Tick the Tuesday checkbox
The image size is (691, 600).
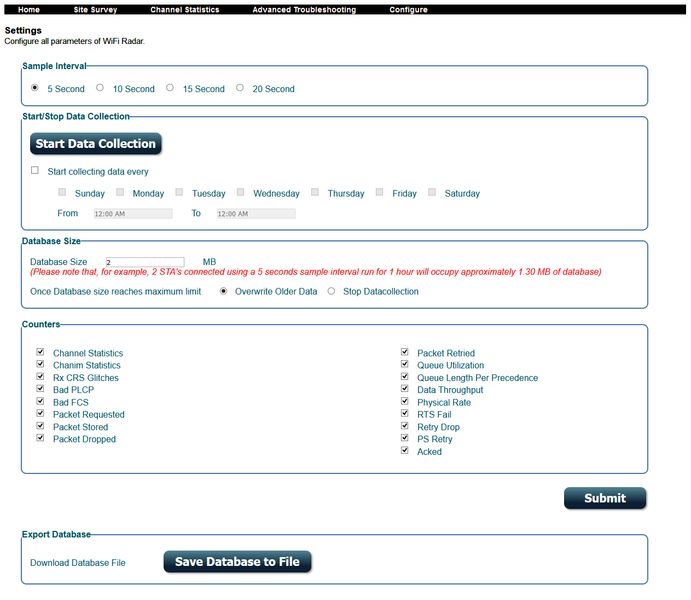[x=179, y=192]
